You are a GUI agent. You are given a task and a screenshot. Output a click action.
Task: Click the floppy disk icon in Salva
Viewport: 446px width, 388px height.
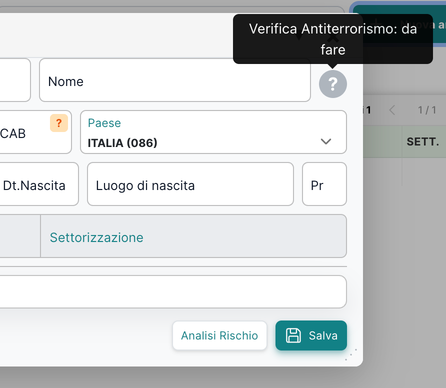tap(293, 335)
